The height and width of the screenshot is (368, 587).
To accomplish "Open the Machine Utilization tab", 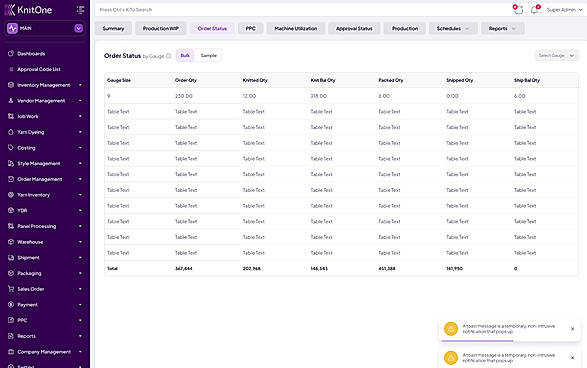I will point(295,28).
